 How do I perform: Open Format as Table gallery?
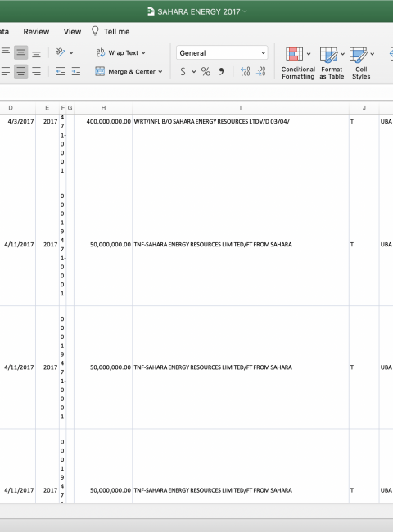click(332, 63)
